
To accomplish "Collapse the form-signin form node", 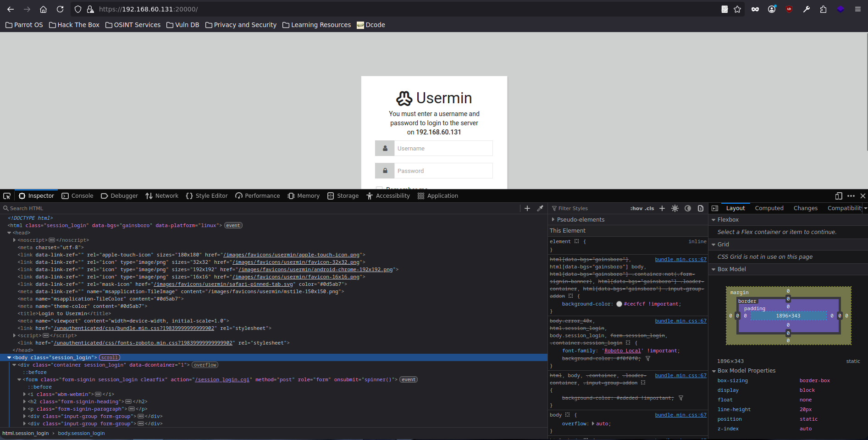I will [19, 380].
